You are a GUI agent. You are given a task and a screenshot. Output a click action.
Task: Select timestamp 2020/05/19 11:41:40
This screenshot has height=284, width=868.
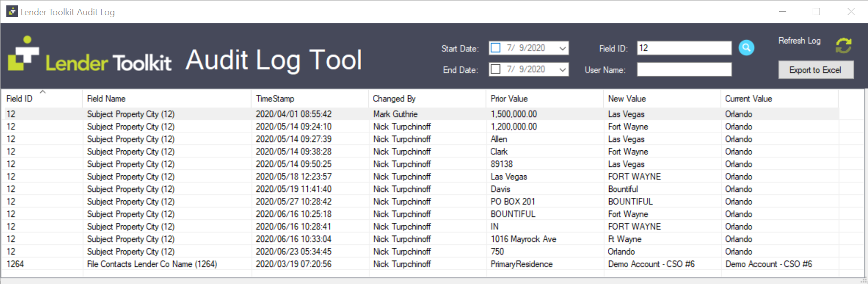pyautogui.click(x=294, y=189)
